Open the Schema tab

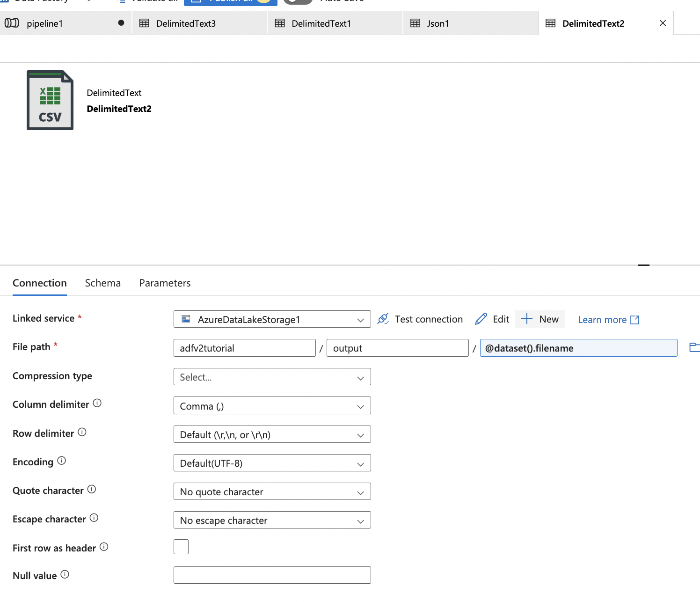click(x=102, y=283)
